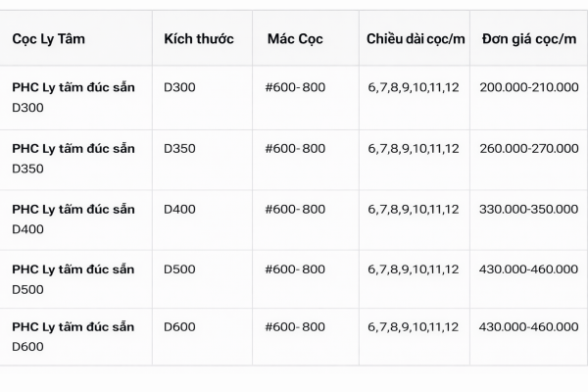Viewport: 588px width, 392px height.
Task: Select the '#600-800' grade in the D300 row
Action: pos(295,88)
